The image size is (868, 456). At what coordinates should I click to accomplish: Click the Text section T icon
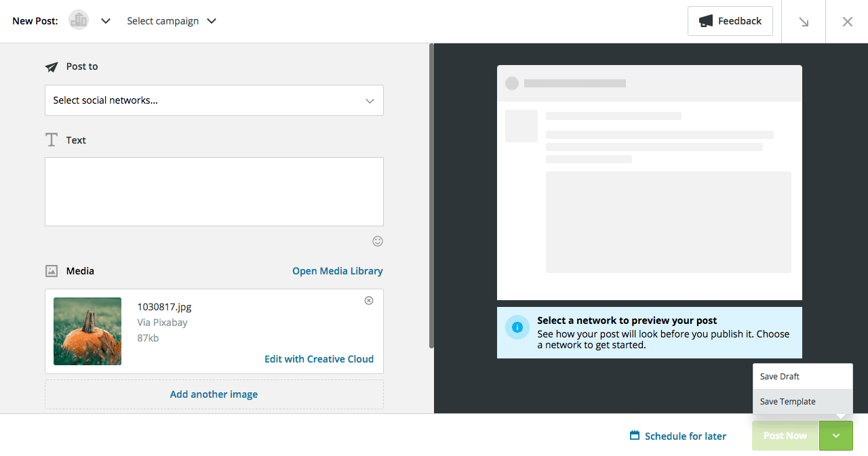(x=51, y=139)
